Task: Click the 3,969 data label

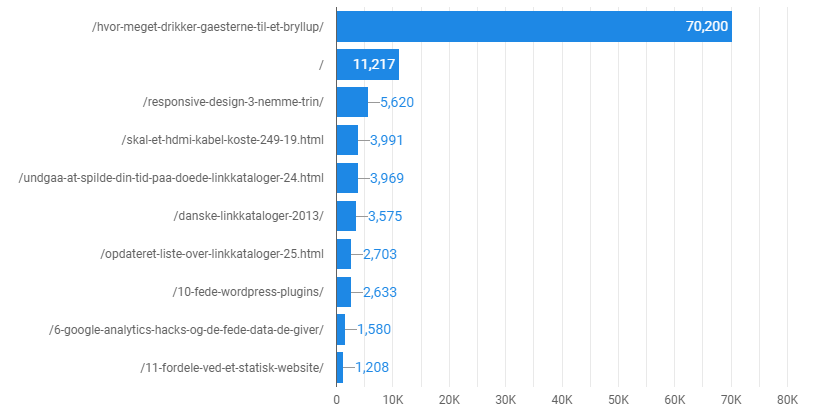Action: (x=386, y=178)
